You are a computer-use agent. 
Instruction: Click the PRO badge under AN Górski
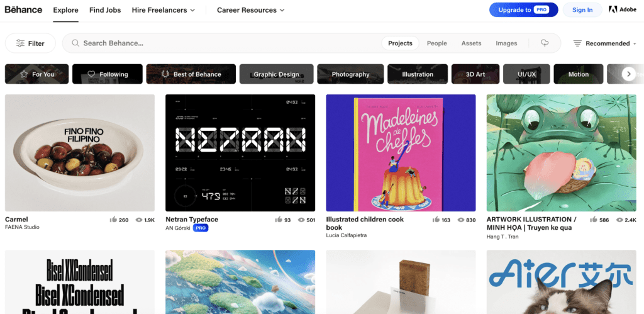[201, 228]
